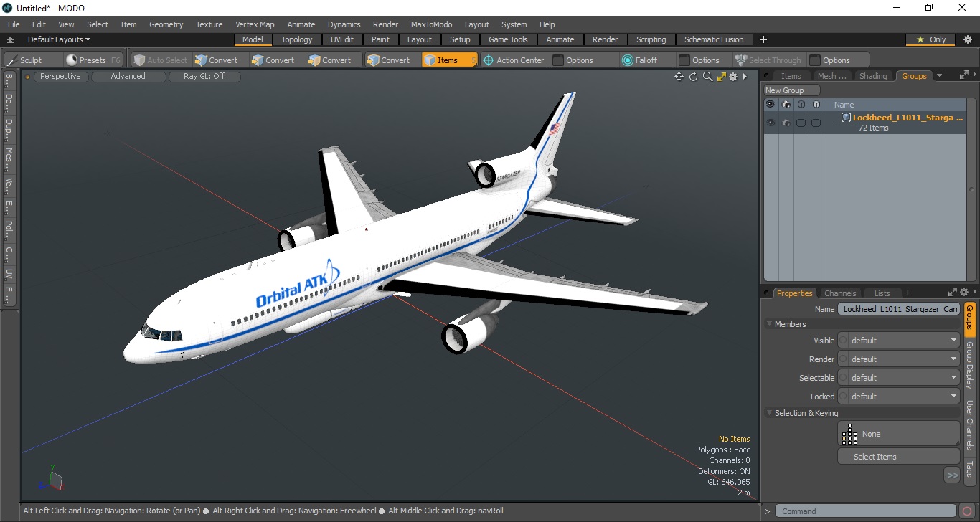Open the Selectable default dropdown
The height and width of the screenshot is (522, 980).
899,378
